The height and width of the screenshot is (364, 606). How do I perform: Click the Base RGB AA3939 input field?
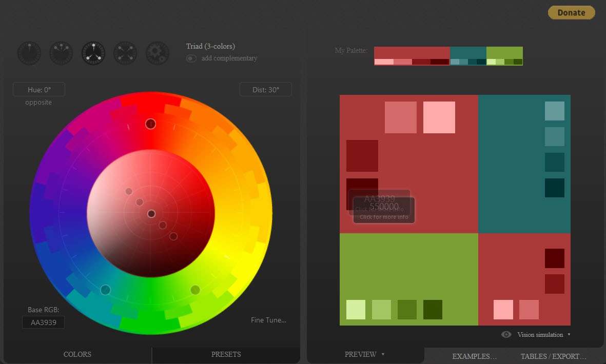coord(43,322)
